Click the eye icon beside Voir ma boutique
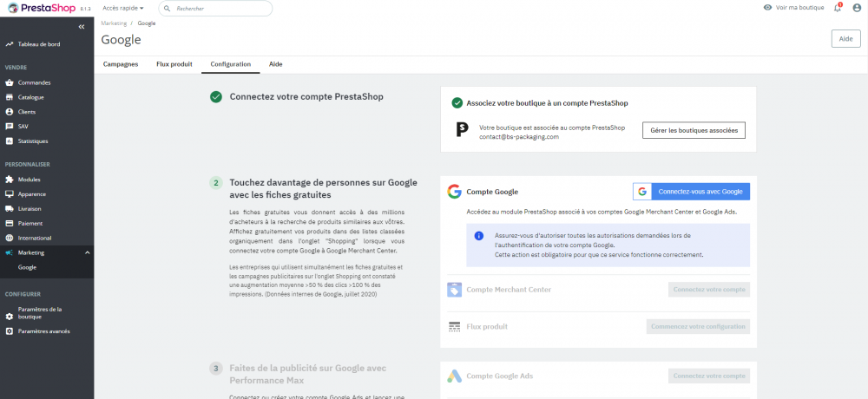This screenshot has height=399, width=868. (x=767, y=8)
